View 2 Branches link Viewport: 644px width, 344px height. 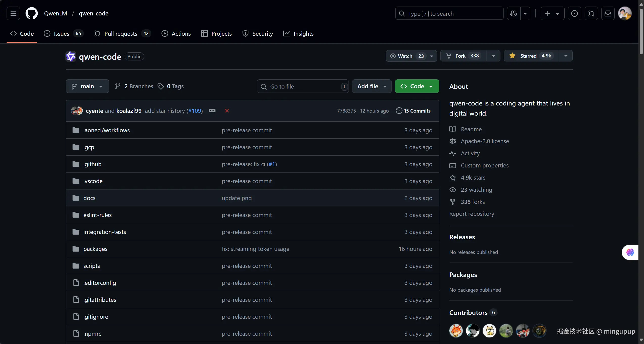pos(134,86)
